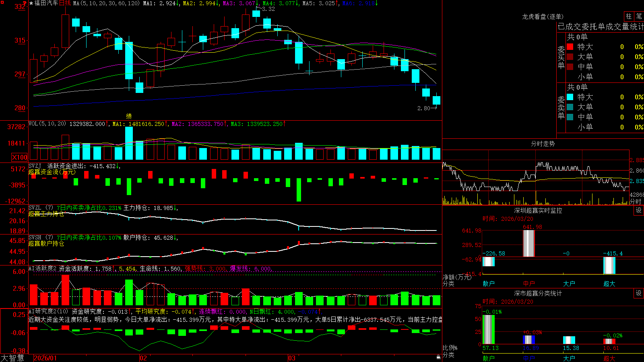This screenshot has width=644, height=362.
Task: Click the 分时走势 panel title
Action: click(x=543, y=144)
